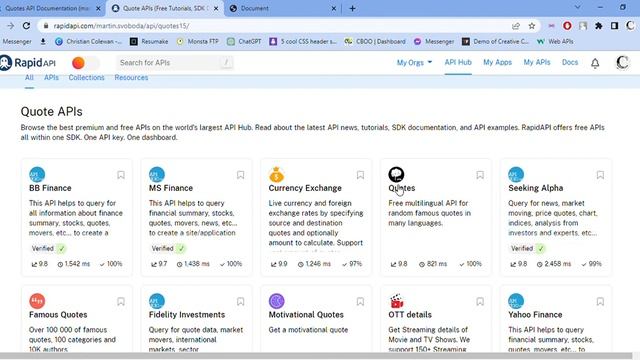Close the Quote APIs browser tab
Image resolution: width=640 pixels, height=360 pixels.
pyautogui.click(x=216, y=8)
